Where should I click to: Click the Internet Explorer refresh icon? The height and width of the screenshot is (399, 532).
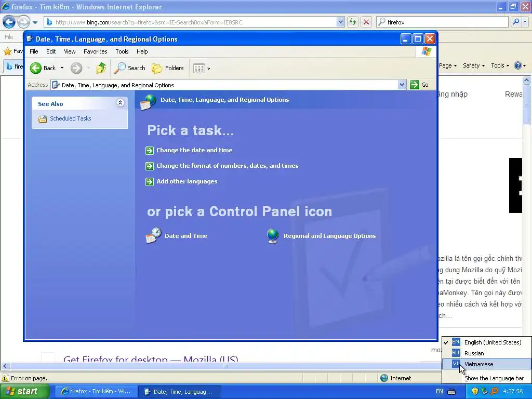pos(353,22)
